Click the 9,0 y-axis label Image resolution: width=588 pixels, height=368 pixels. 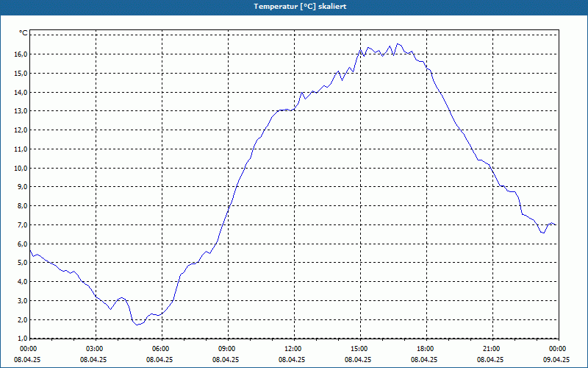23,187
